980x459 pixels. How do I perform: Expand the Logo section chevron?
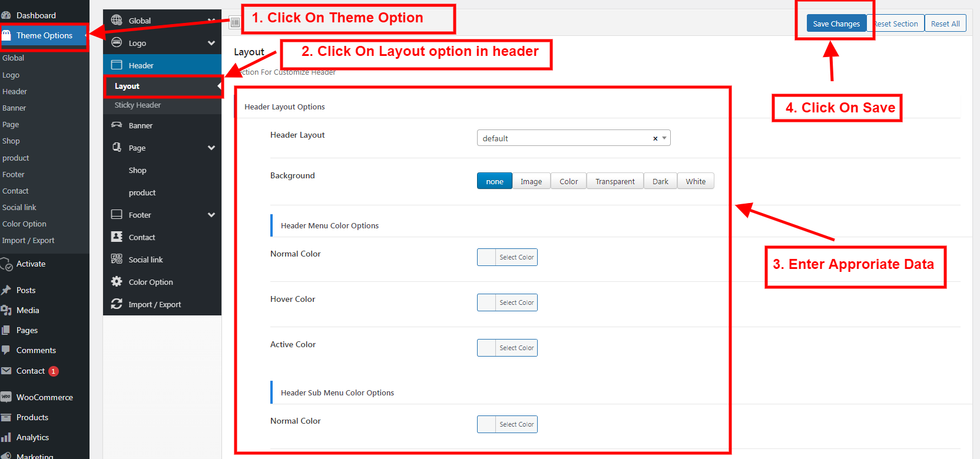tap(211, 43)
